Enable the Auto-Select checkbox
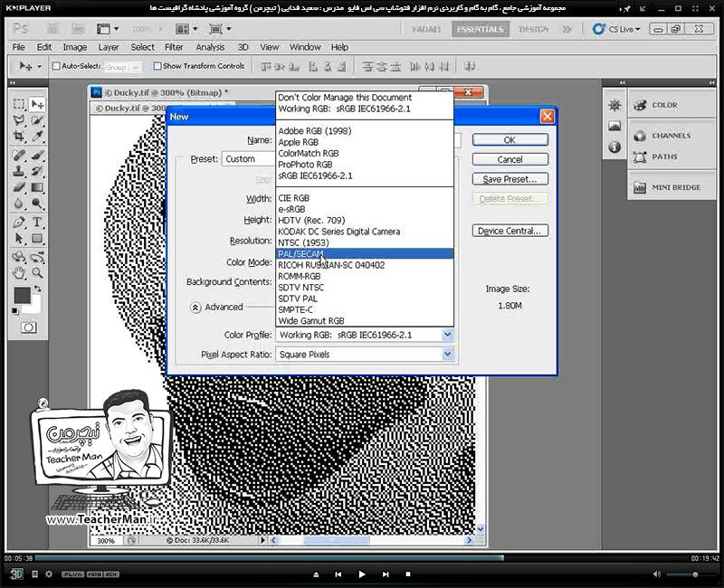 pyautogui.click(x=56, y=66)
